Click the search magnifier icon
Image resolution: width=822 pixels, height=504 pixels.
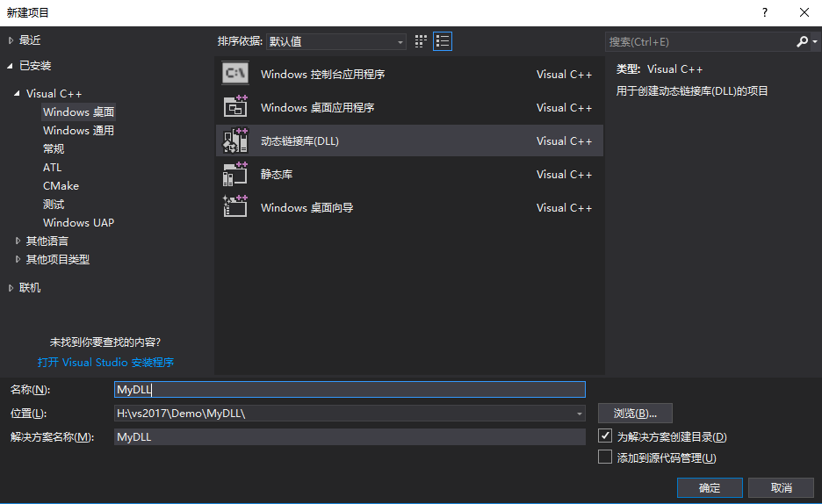(802, 41)
